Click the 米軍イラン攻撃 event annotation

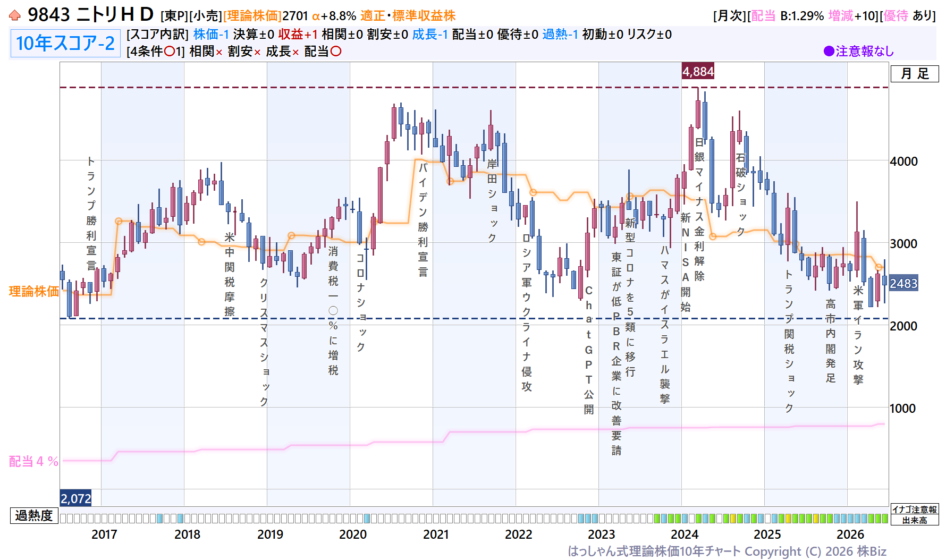(x=858, y=335)
